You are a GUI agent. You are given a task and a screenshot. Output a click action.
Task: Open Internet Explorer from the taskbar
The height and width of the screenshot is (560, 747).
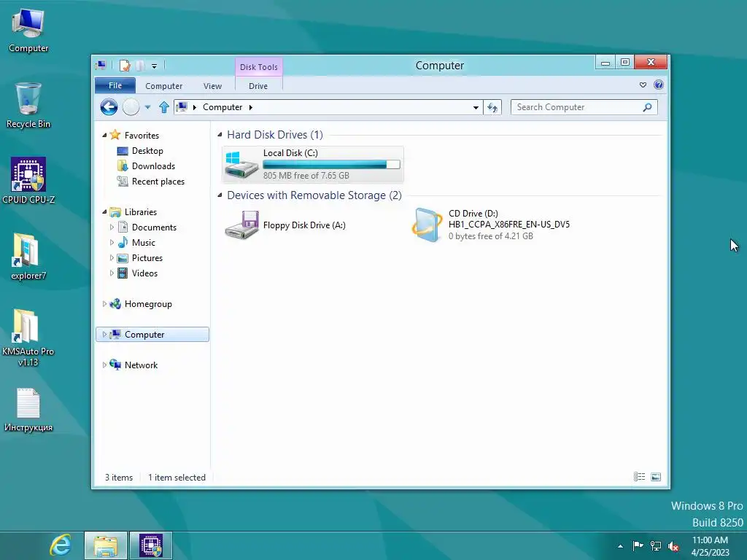[61, 545]
